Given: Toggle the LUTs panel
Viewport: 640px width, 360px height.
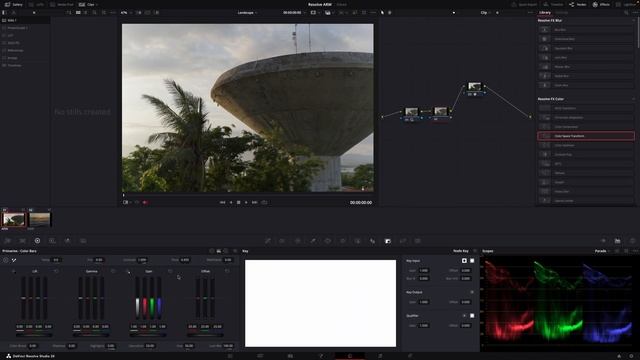Looking at the screenshot, I should 36,4.
